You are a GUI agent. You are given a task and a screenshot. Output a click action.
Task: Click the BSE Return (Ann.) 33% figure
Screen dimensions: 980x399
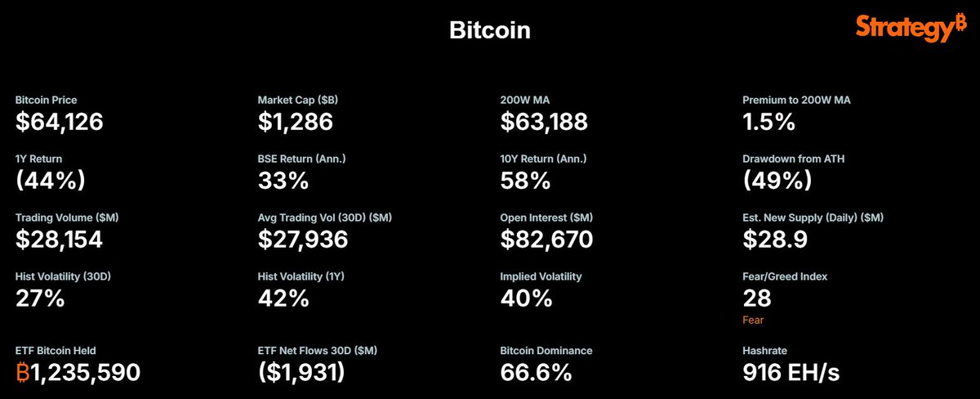point(283,182)
